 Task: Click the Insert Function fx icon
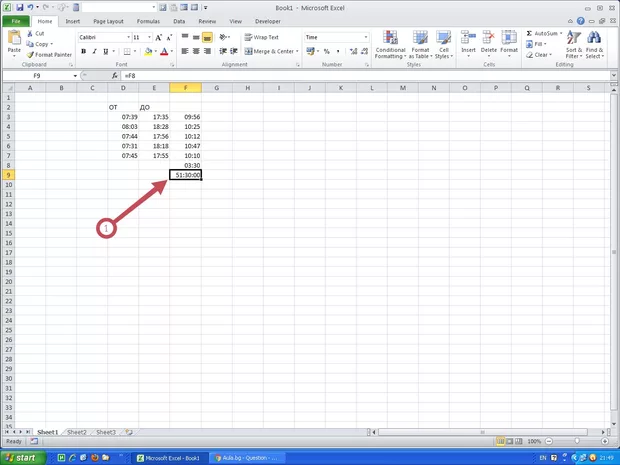click(115, 76)
